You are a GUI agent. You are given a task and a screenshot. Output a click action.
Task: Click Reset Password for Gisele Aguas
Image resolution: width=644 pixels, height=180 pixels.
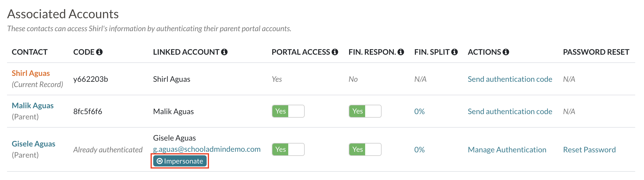click(589, 150)
